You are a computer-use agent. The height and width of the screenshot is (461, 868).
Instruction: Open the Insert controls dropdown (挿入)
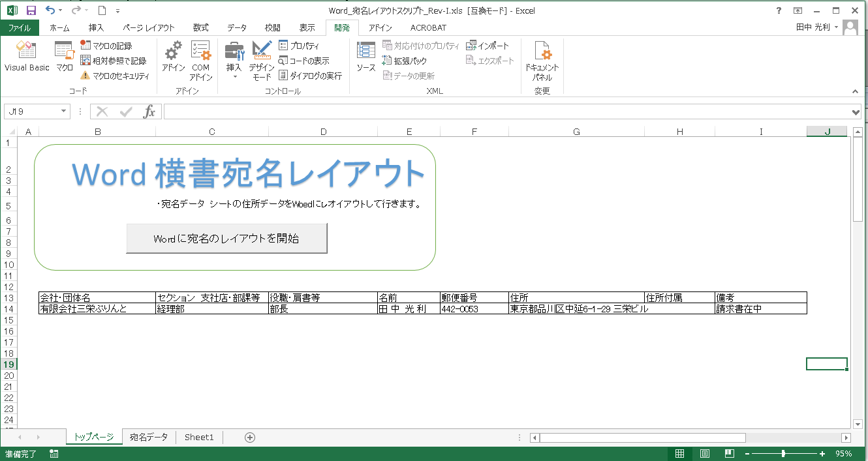click(234, 61)
